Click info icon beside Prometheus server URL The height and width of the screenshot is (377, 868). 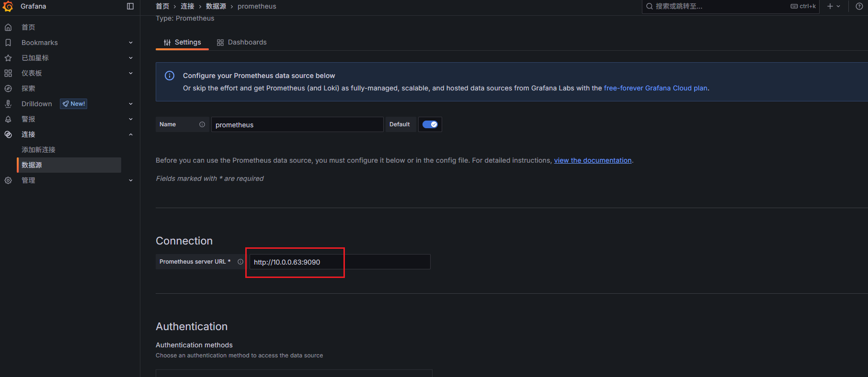pos(240,262)
